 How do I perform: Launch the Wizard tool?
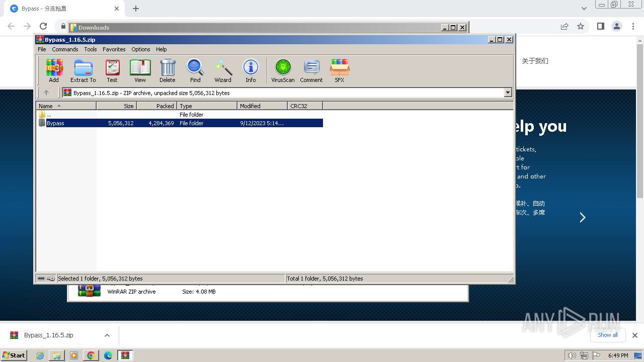pyautogui.click(x=223, y=70)
